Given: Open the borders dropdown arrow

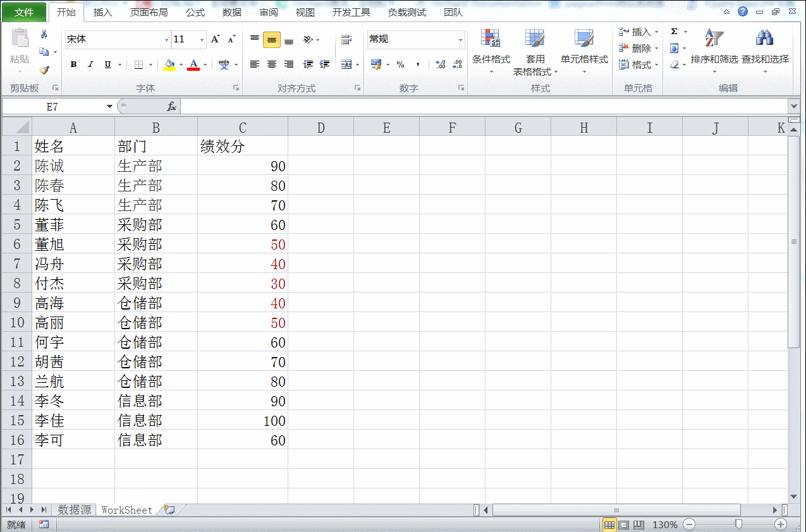Looking at the screenshot, I should coord(150,64).
